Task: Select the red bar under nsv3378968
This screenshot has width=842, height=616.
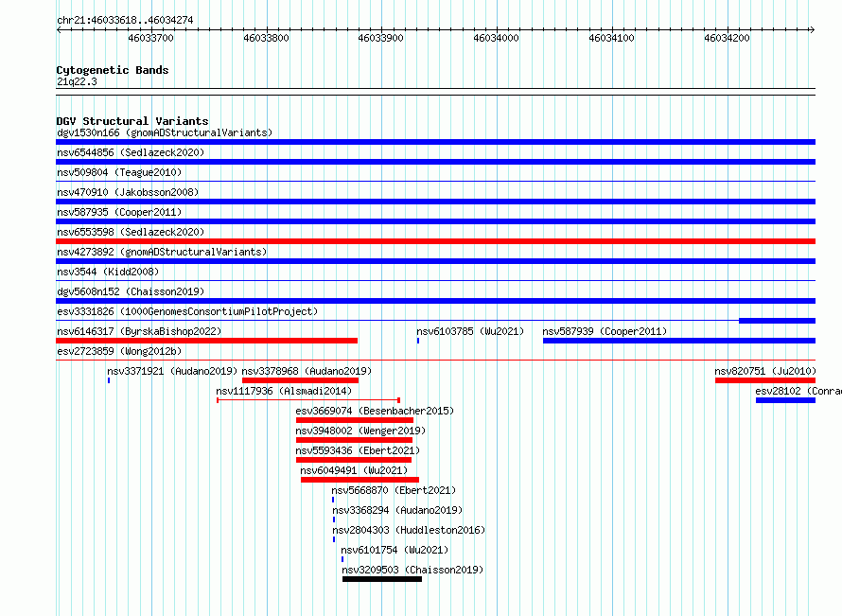Action: click(300, 380)
